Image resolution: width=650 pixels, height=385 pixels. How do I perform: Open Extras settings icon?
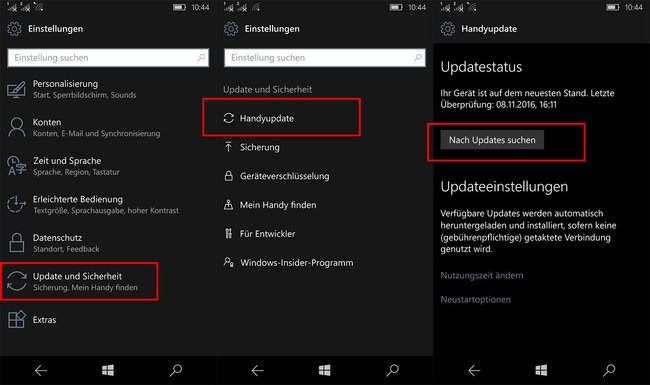pos(17,320)
